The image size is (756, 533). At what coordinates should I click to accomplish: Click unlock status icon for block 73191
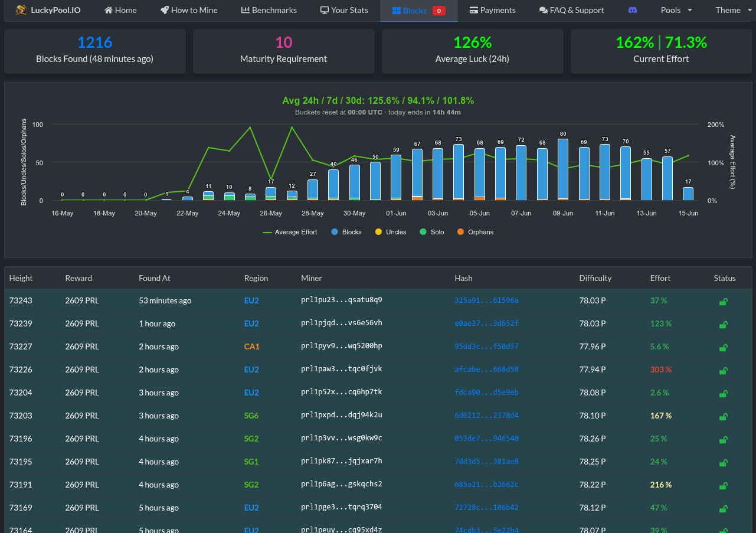click(x=723, y=485)
